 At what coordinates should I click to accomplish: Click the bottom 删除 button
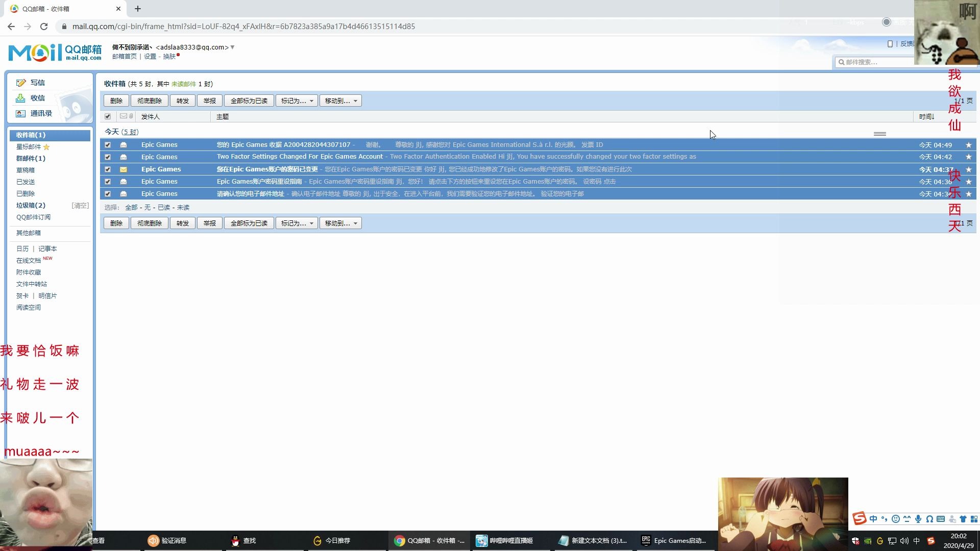click(x=116, y=223)
